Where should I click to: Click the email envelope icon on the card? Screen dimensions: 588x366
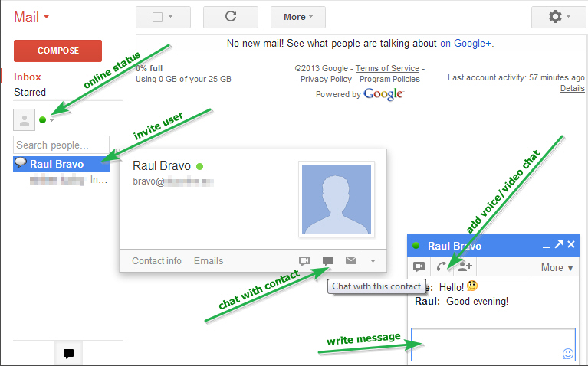[x=351, y=260]
